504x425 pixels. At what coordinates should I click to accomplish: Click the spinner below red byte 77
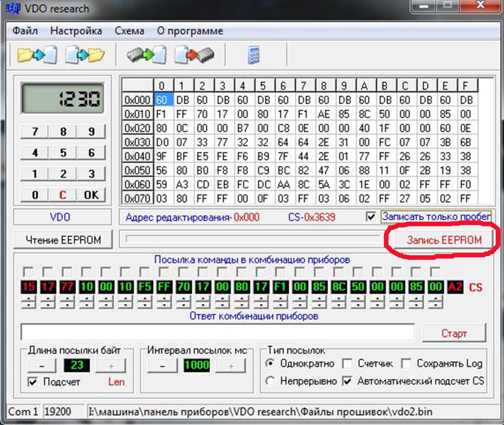coord(67,302)
